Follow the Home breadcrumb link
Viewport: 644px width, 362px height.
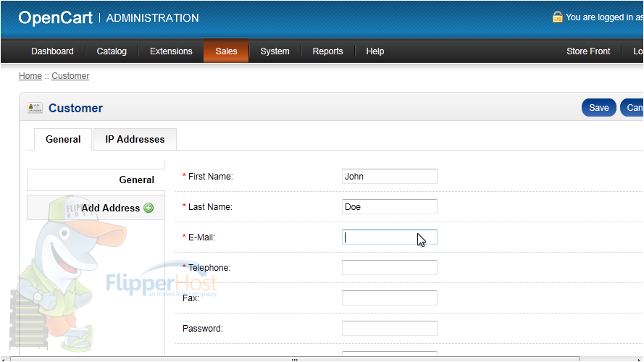click(30, 76)
